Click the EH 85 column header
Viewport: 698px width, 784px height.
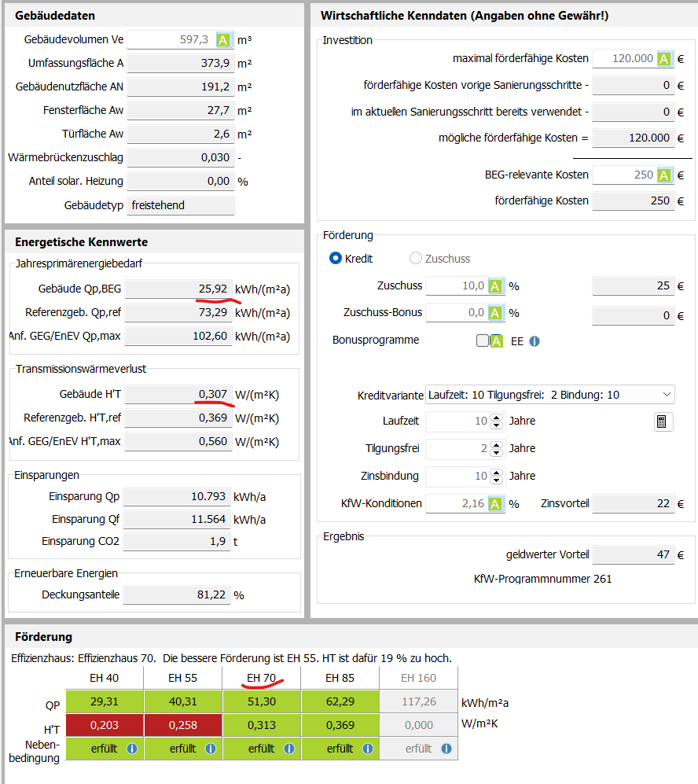click(x=340, y=678)
